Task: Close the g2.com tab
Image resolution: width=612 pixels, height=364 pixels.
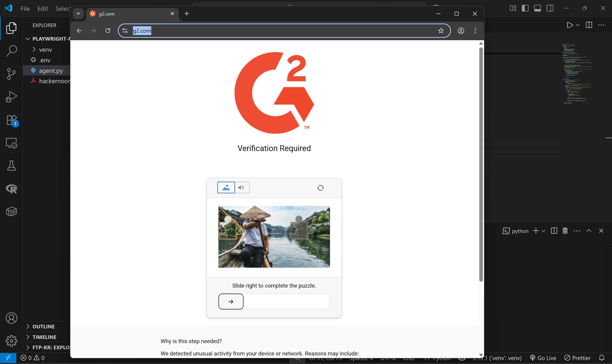Action: (172, 14)
